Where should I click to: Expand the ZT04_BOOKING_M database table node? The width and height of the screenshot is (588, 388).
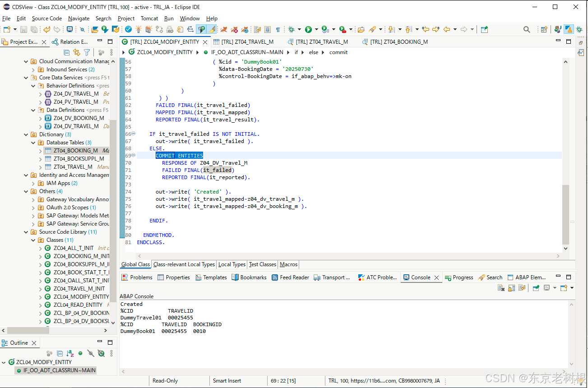[40, 150]
